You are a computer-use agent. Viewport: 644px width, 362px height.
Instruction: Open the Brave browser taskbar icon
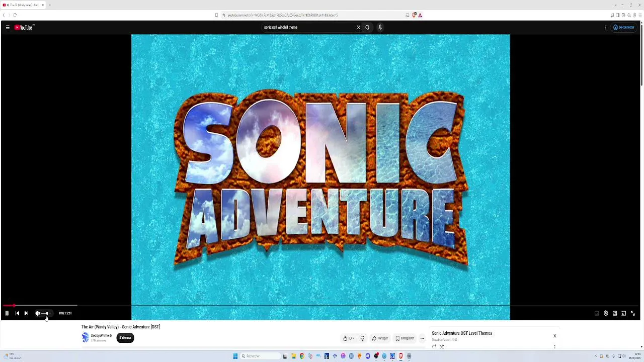coord(401,356)
